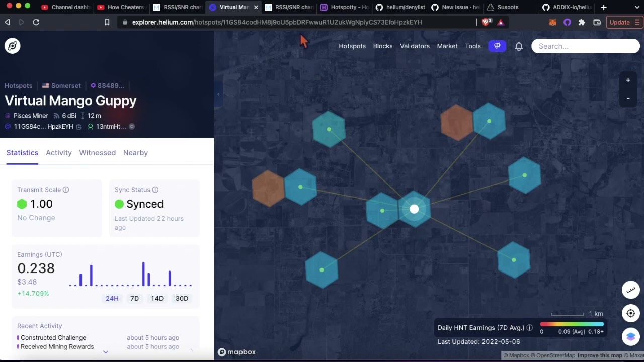Screen dimensions: 644x362
Task: Click the white selected hotspot marker
Action: pyautogui.click(x=414, y=209)
